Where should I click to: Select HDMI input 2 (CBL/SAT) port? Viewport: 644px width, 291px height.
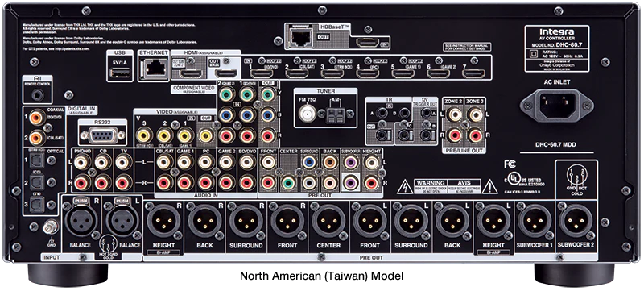[x=297, y=74]
